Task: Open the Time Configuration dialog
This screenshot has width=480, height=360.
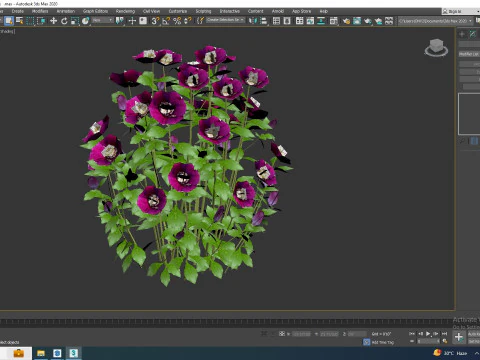Action: [445, 341]
